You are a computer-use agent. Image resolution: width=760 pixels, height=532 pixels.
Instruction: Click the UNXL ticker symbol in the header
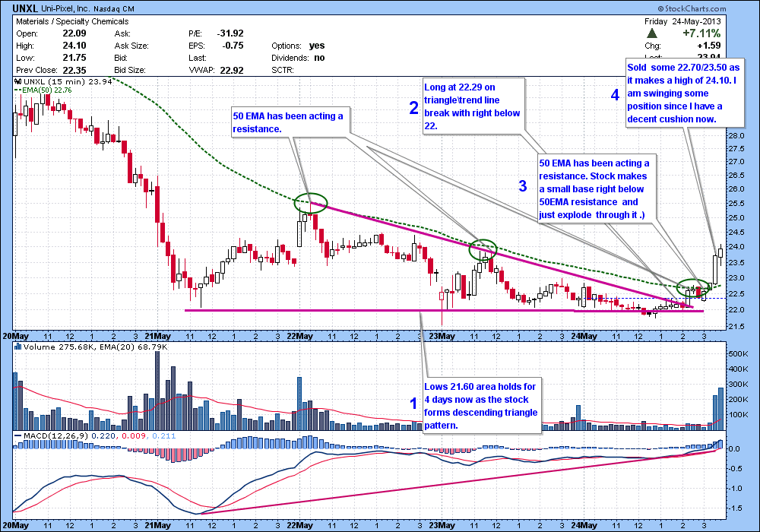coord(25,8)
